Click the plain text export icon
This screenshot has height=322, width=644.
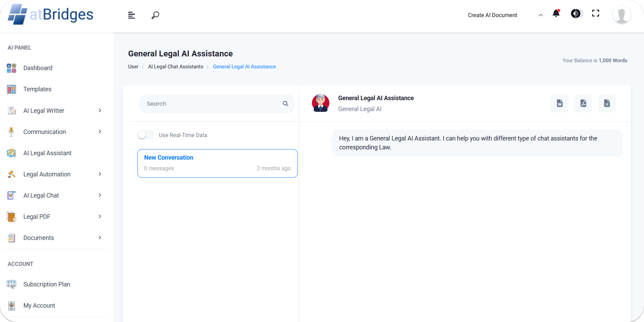pos(607,103)
